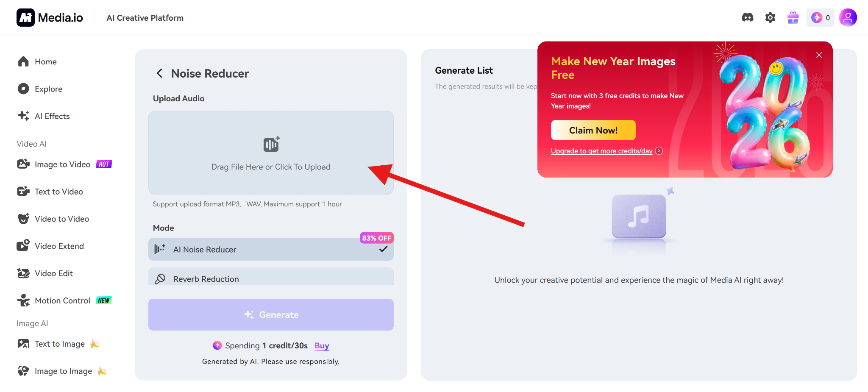Check the credits counter badge
Screen dimensions: 868x392
point(820,17)
